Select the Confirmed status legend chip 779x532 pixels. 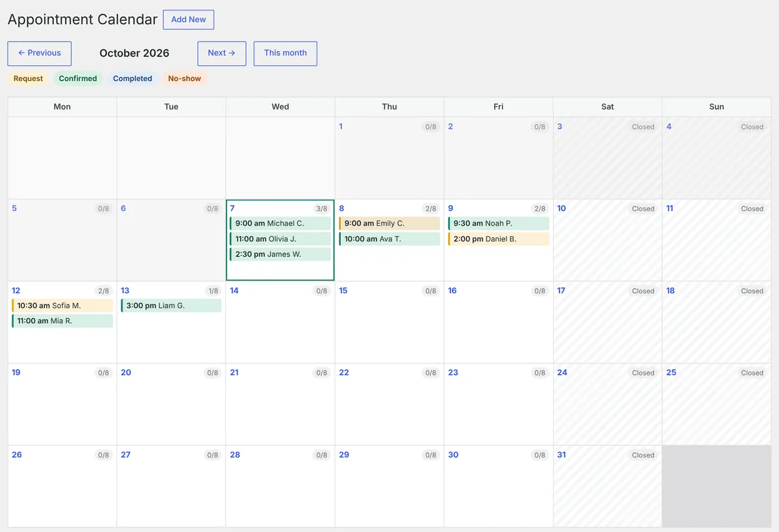pyautogui.click(x=78, y=79)
